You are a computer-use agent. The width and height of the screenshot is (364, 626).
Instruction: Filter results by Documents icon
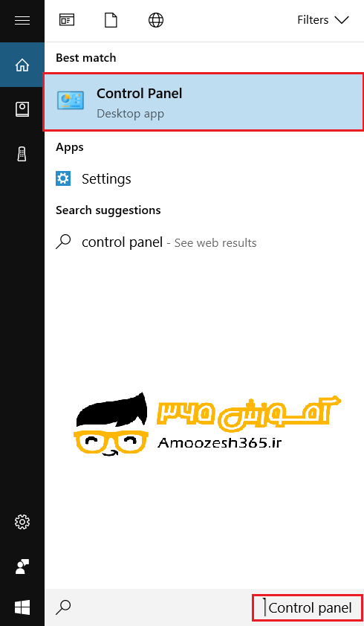[x=111, y=20]
